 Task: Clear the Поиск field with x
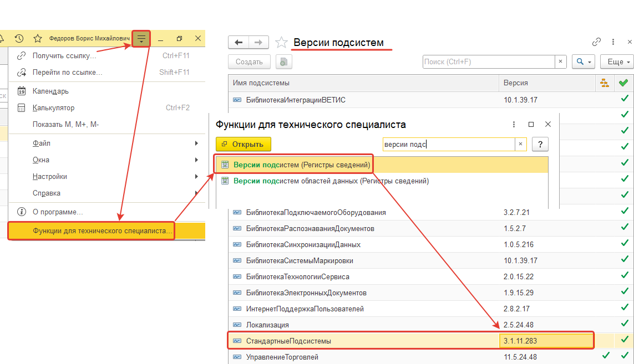click(560, 62)
